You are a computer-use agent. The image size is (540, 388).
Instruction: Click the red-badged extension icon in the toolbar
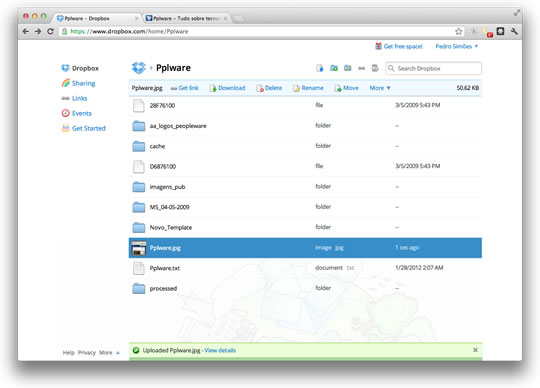coord(488,32)
